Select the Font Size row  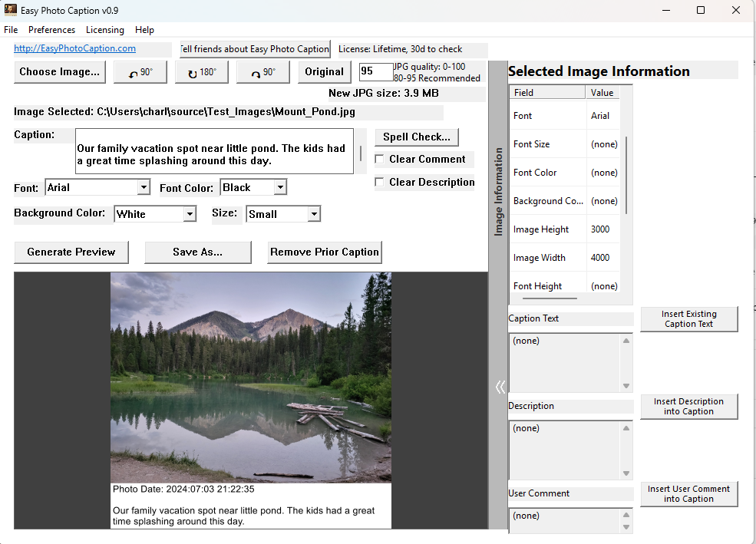565,144
